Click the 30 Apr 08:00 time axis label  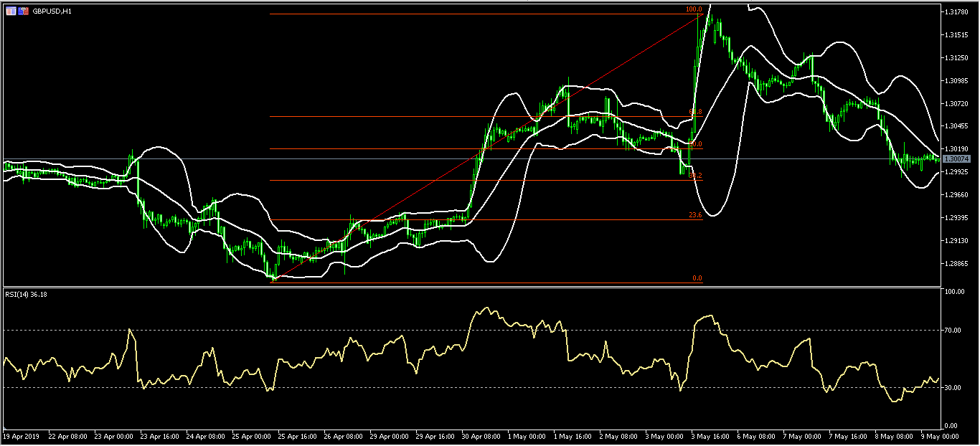coord(482,435)
